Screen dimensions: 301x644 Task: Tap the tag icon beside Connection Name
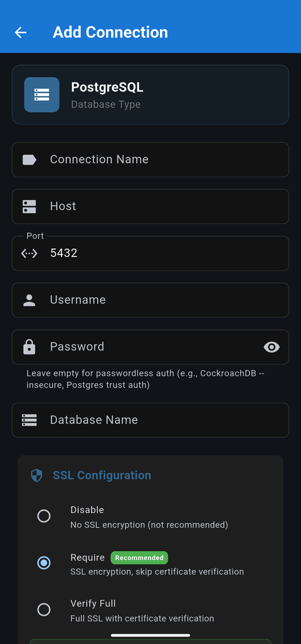click(29, 160)
